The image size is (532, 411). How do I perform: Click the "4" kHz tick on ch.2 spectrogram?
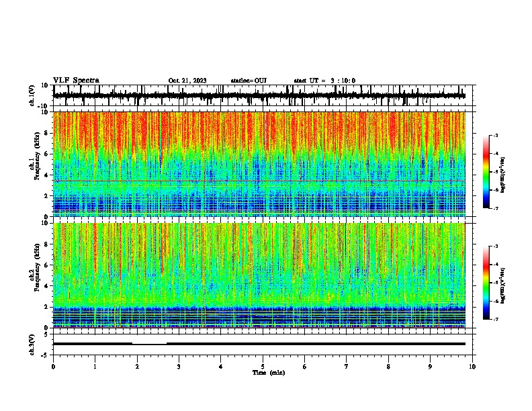click(x=46, y=286)
